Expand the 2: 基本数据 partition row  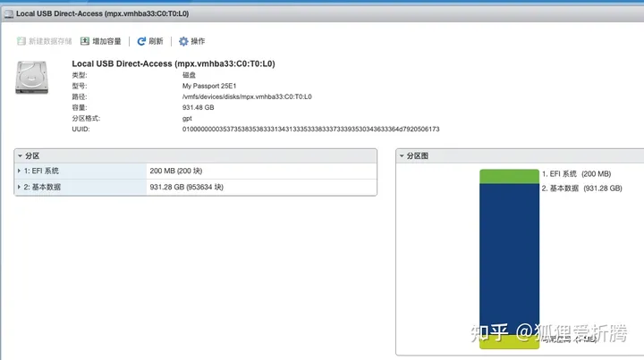(x=20, y=187)
